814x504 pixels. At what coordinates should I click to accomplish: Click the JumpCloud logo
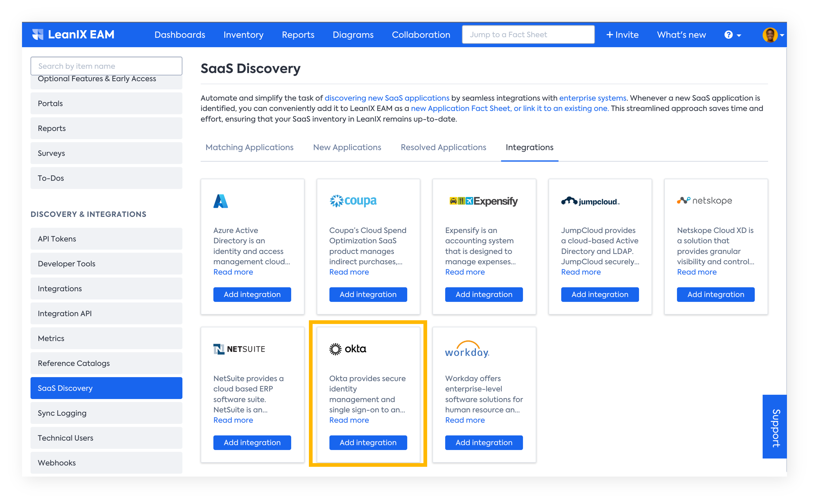click(590, 201)
